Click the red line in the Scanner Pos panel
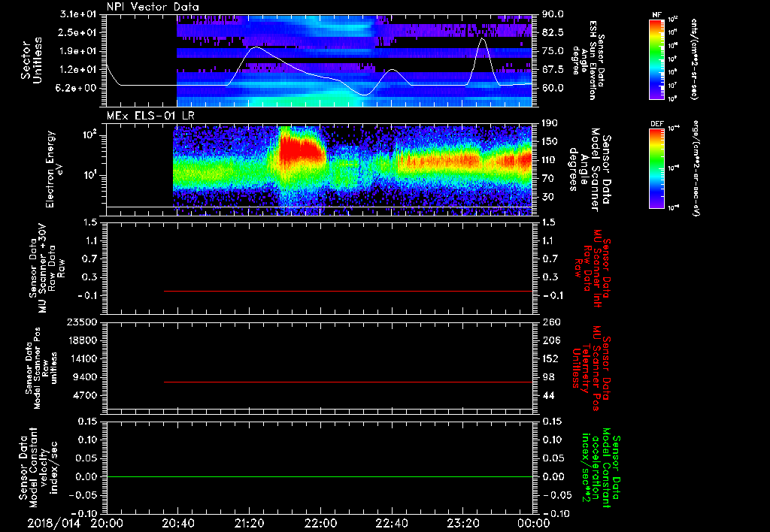Viewport: 770px width, 532px height. point(347,382)
